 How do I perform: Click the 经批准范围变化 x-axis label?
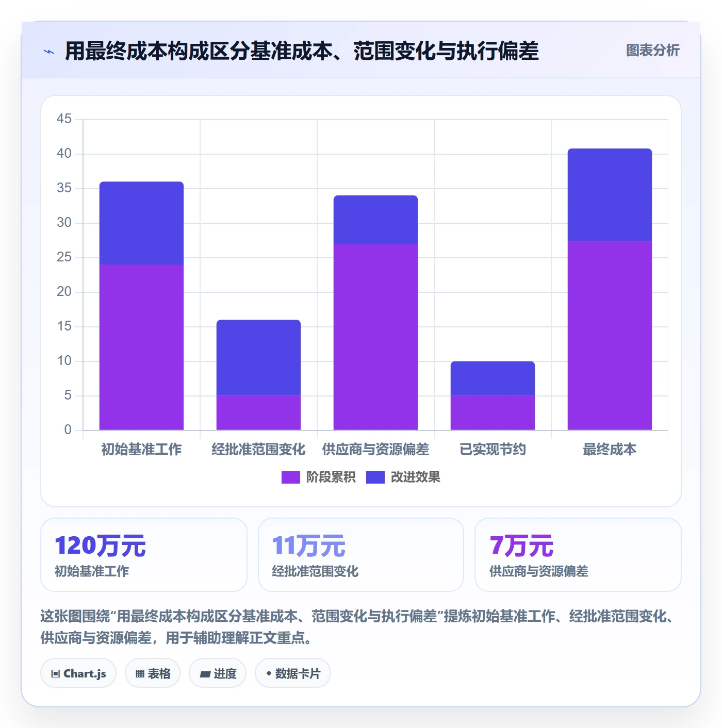click(x=258, y=450)
